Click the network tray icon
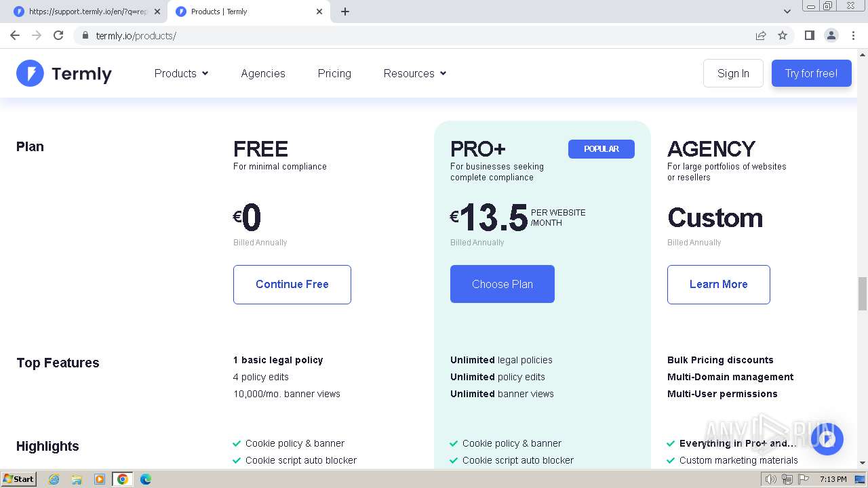 click(787, 479)
